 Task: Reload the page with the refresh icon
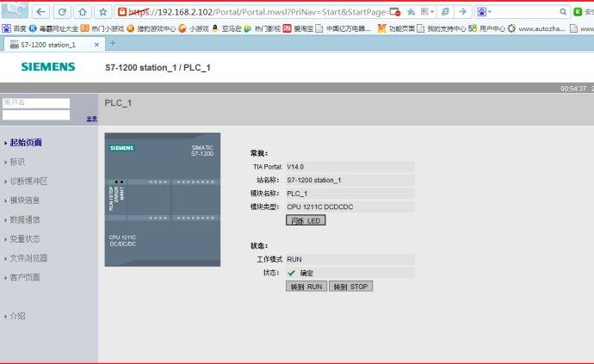(x=62, y=12)
